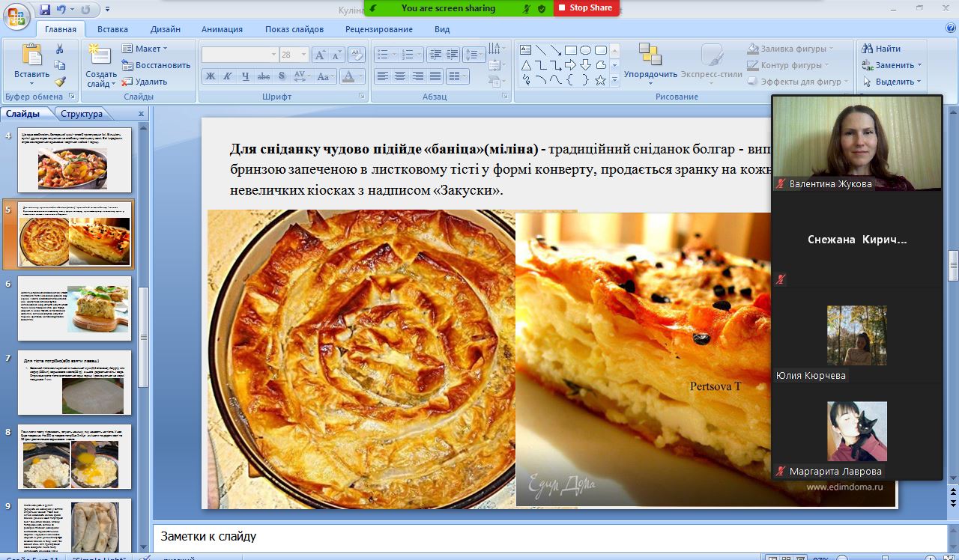Image resolution: width=959 pixels, height=560 pixels.
Task: Click the Zoom shield security icon
Action: tap(542, 8)
